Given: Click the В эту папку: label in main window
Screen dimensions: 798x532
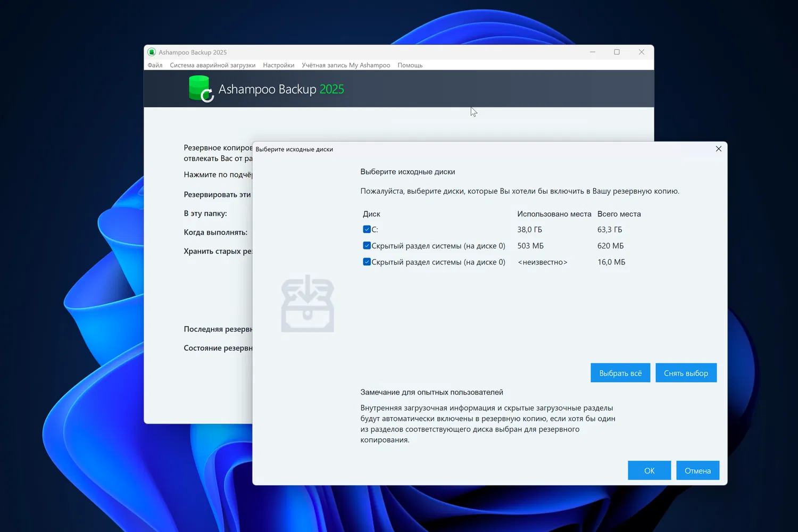Looking at the screenshot, I should 205,213.
